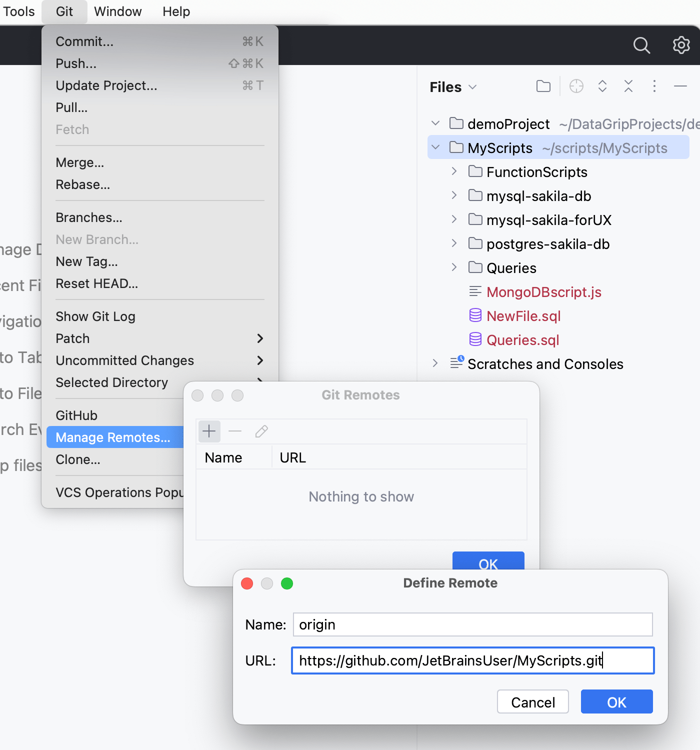
Task: Remove a remote with the minus icon
Action: pyautogui.click(x=235, y=431)
